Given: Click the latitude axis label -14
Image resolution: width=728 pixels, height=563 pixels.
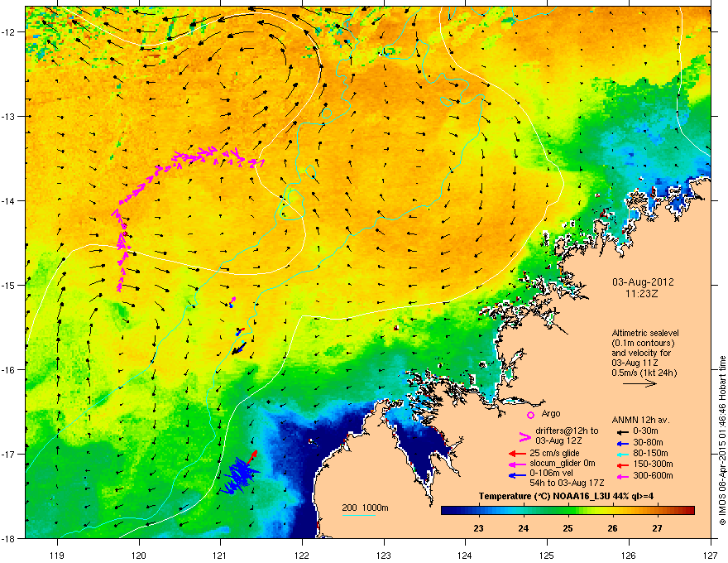Looking at the screenshot, I should pyautogui.click(x=7, y=200).
